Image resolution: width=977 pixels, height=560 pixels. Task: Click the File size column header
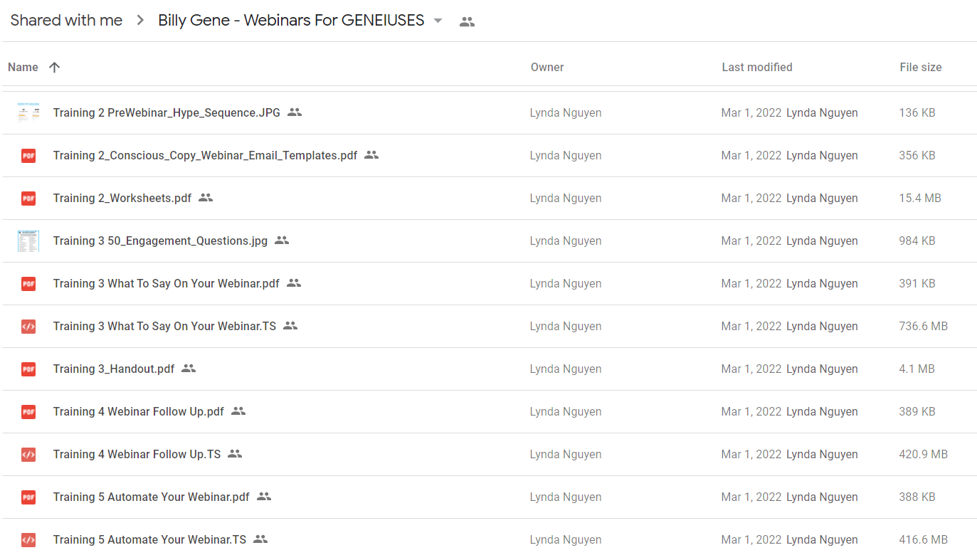[x=921, y=67]
